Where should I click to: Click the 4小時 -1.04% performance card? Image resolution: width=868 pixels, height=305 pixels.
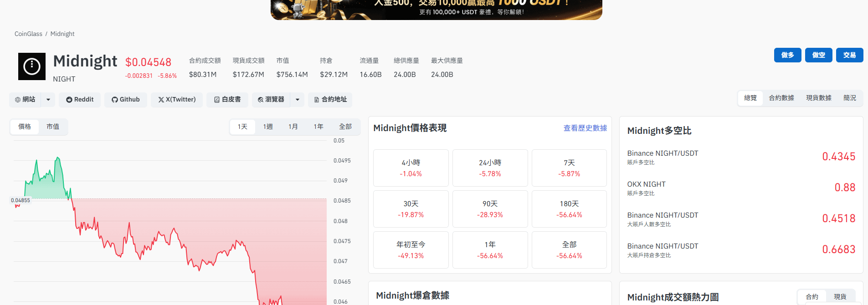click(411, 168)
